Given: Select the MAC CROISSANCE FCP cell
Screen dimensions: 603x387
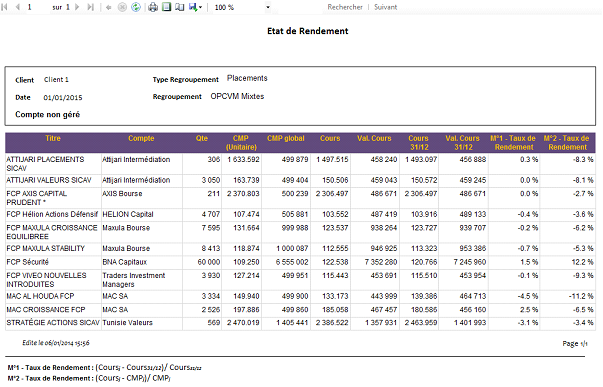Looking at the screenshot, I should pyautogui.click(x=53, y=310).
